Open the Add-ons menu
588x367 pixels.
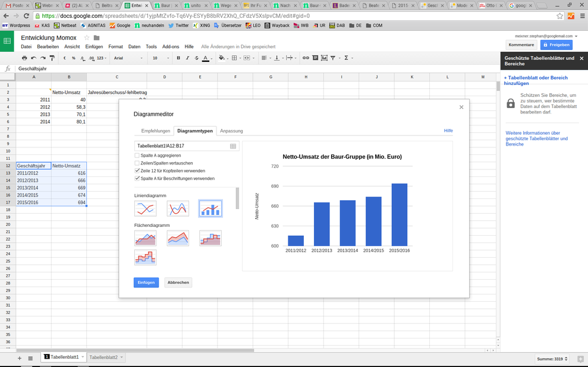click(x=171, y=47)
